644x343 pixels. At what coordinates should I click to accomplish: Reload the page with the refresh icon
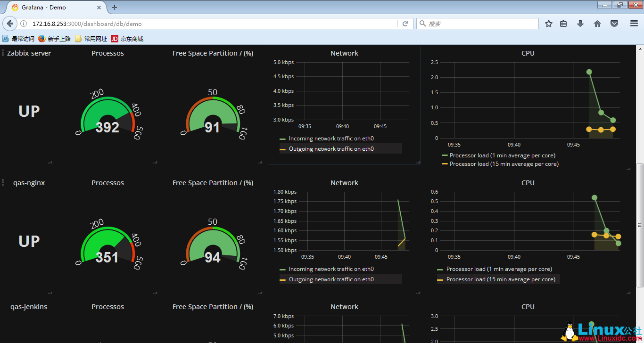click(x=405, y=24)
